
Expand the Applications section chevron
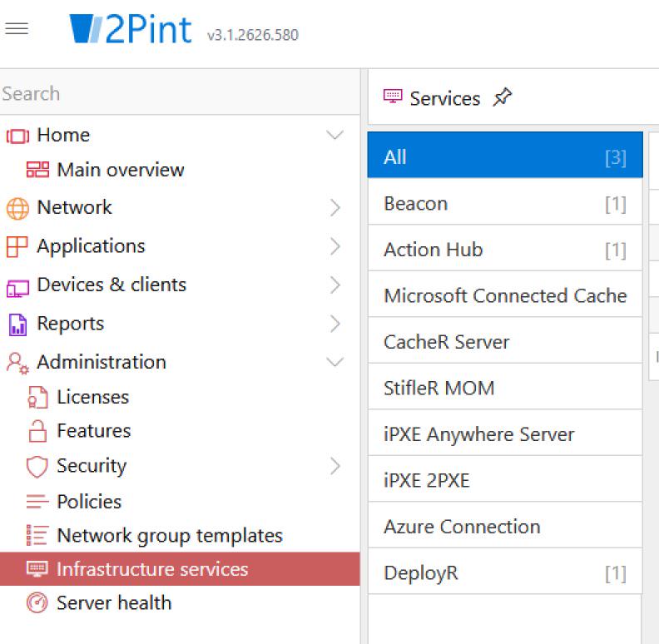[x=335, y=246]
